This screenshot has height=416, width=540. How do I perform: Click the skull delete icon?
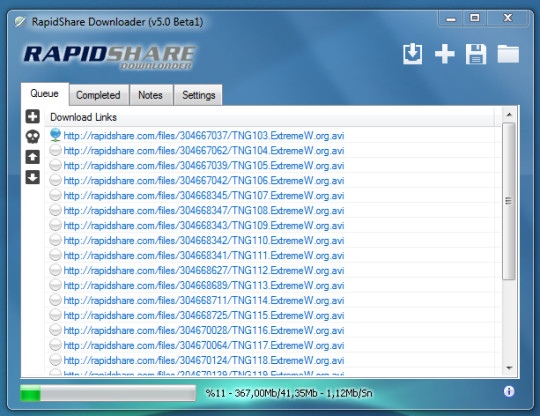(x=33, y=137)
